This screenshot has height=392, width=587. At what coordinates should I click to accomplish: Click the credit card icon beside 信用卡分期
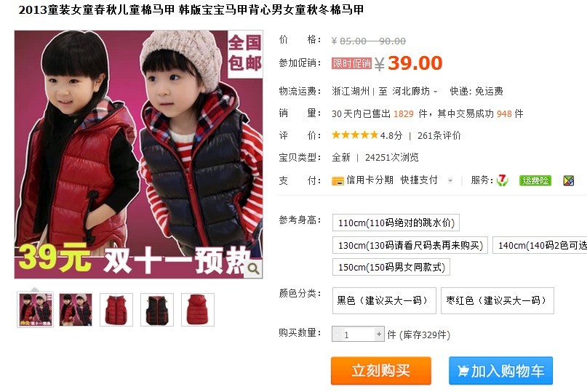(338, 181)
